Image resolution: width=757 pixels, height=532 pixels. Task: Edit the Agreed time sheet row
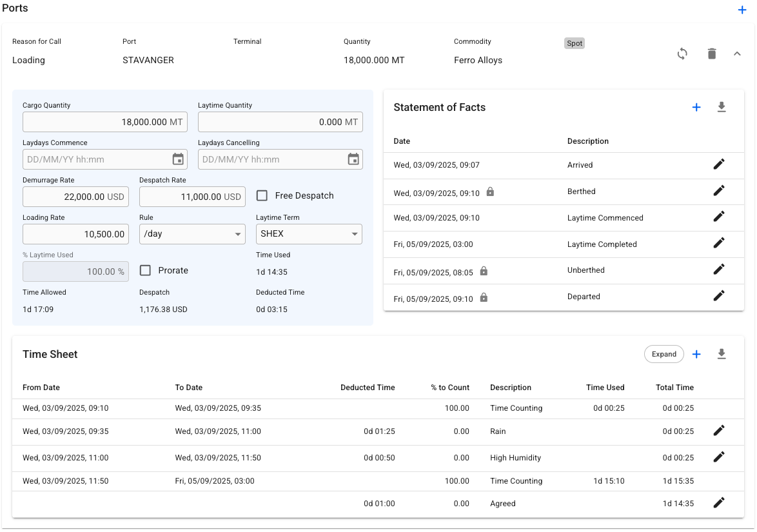tap(719, 503)
